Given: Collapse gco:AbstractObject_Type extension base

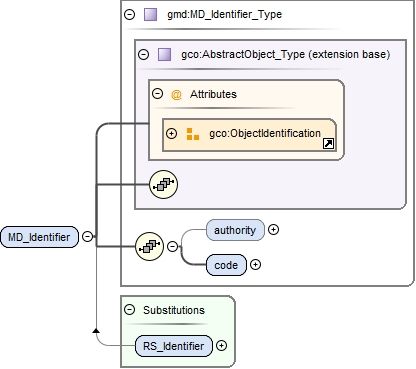Looking at the screenshot, I should (143, 54).
